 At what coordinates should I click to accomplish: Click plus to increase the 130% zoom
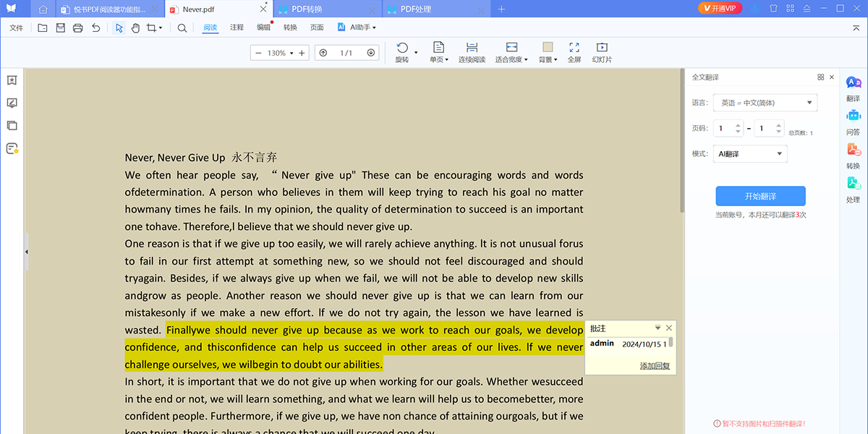301,52
